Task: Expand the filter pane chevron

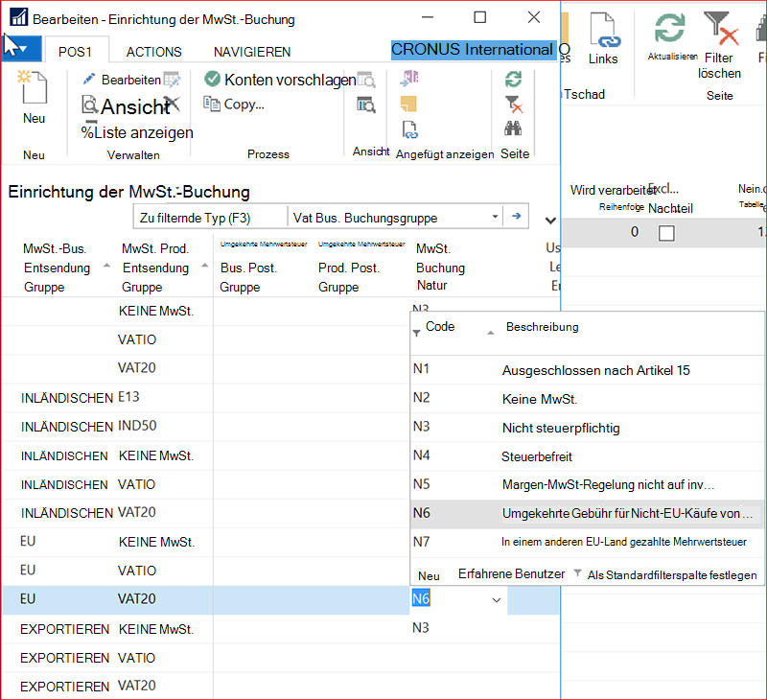Action: tap(550, 221)
